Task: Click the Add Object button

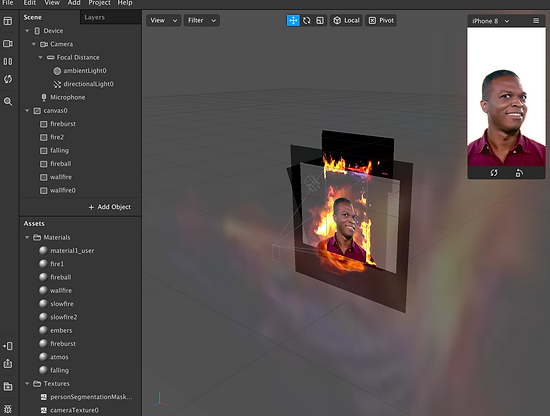Action: pos(110,207)
